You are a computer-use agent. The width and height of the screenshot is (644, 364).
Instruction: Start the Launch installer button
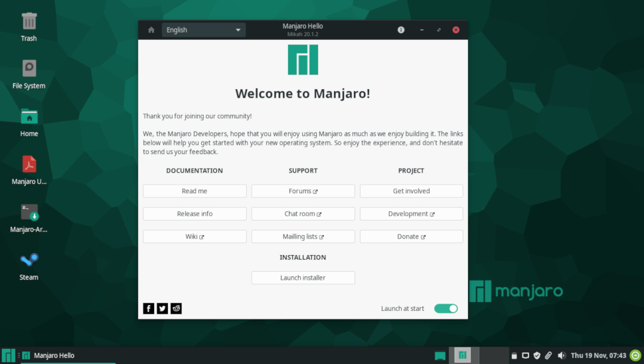coord(303,278)
